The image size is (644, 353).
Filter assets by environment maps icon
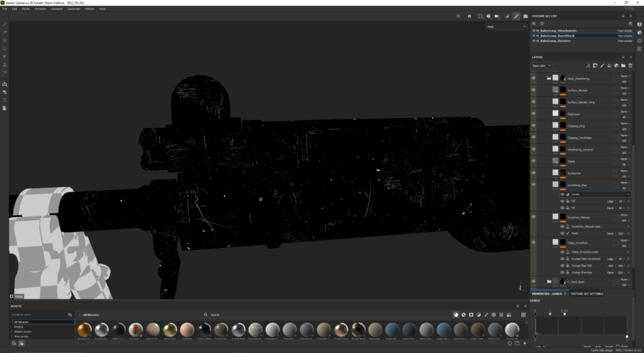pos(509,315)
